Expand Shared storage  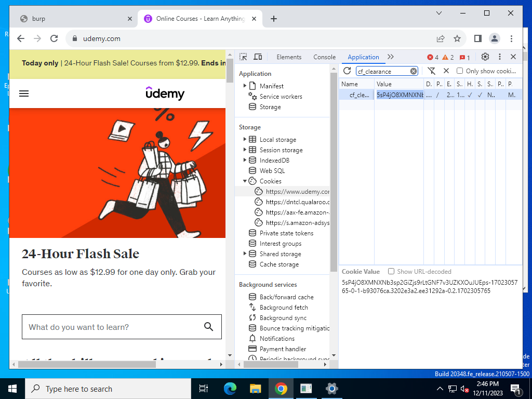(245, 254)
